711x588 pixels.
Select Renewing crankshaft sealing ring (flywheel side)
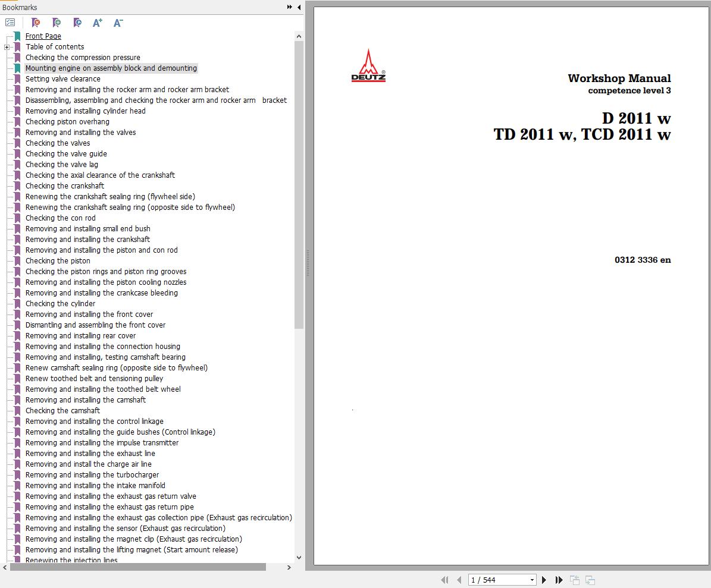click(110, 197)
